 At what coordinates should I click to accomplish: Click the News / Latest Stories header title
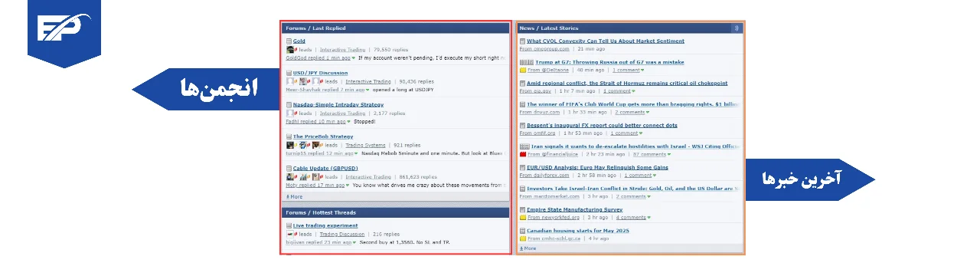[549, 28]
